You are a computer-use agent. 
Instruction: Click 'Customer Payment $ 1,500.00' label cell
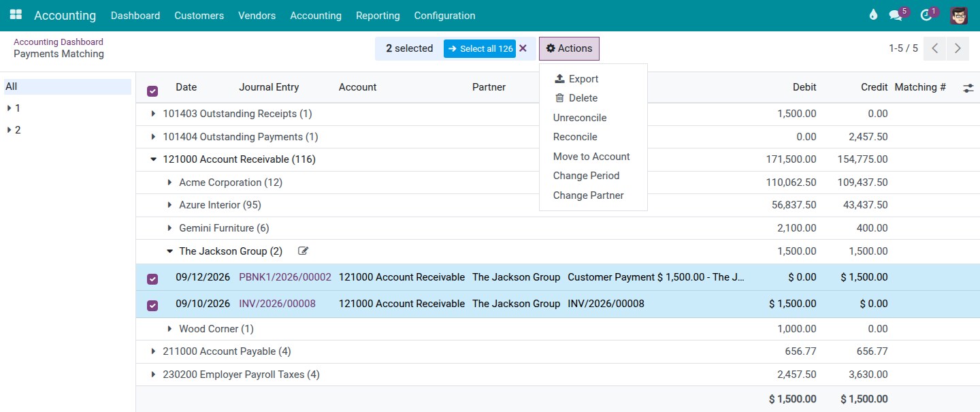point(656,277)
